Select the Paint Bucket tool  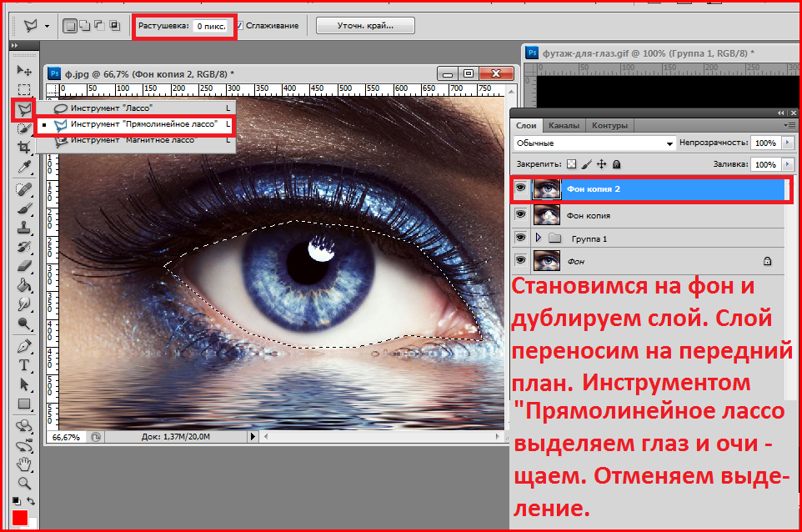tap(24, 285)
